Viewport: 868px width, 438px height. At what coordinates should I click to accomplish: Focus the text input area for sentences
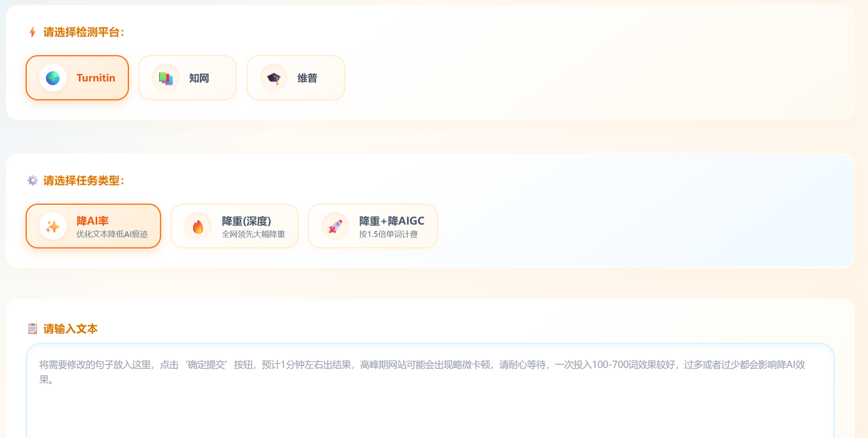[x=430, y=391]
